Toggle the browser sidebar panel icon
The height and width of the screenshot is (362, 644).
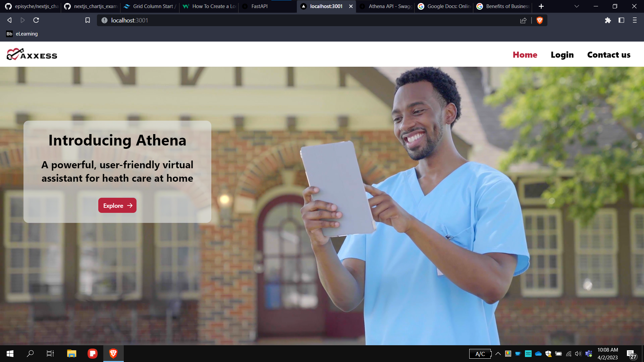tap(621, 20)
